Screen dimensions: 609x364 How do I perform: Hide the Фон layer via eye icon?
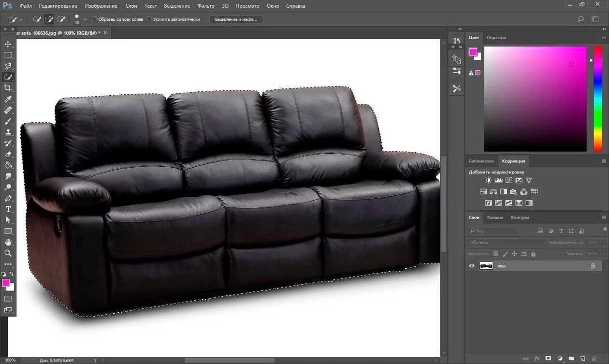[x=472, y=266]
